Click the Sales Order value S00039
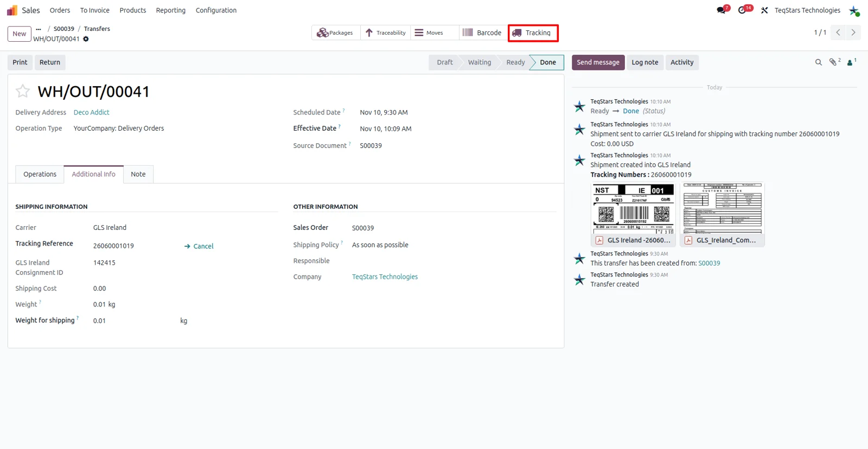 (x=363, y=228)
